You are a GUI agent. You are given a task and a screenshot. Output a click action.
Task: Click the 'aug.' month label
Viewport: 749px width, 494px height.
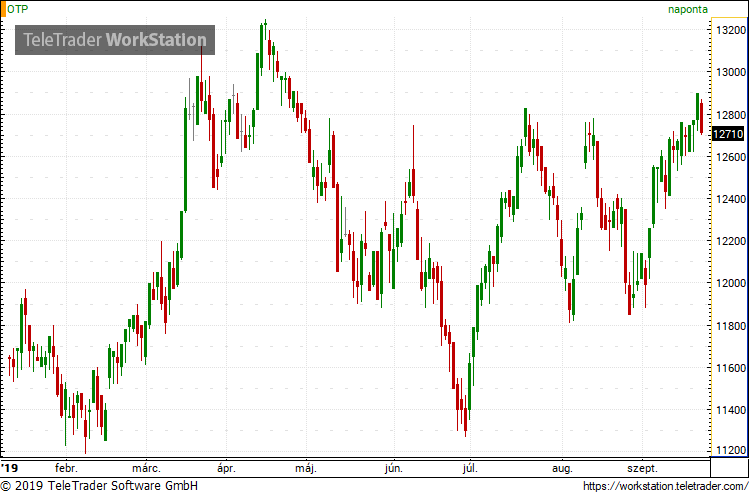pyautogui.click(x=562, y=468)
